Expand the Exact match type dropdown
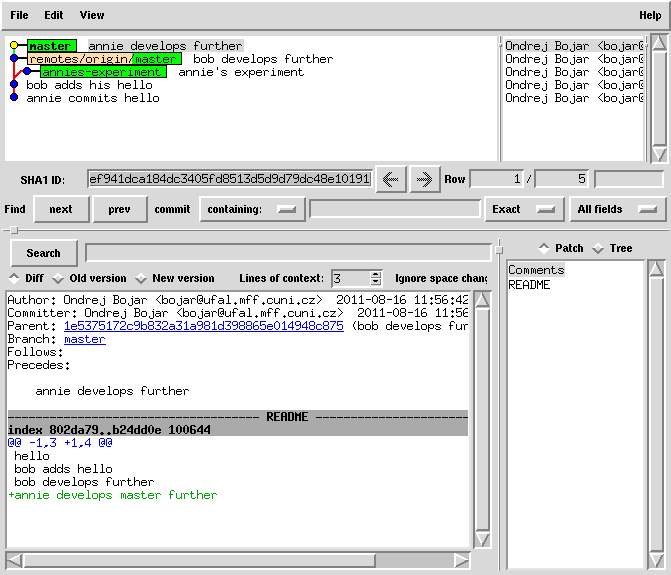This screenshot has width=671, height=575. click(522, 209)
